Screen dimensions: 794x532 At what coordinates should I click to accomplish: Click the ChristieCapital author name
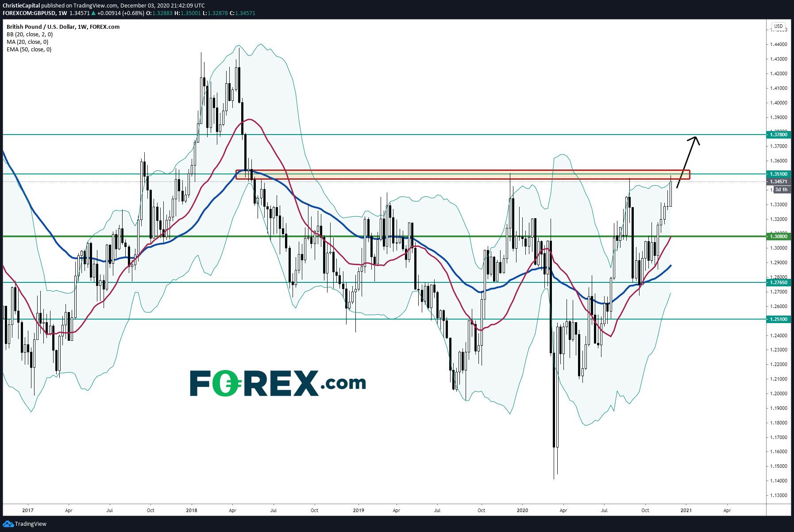pyautogui.click(x=21, y=5)
